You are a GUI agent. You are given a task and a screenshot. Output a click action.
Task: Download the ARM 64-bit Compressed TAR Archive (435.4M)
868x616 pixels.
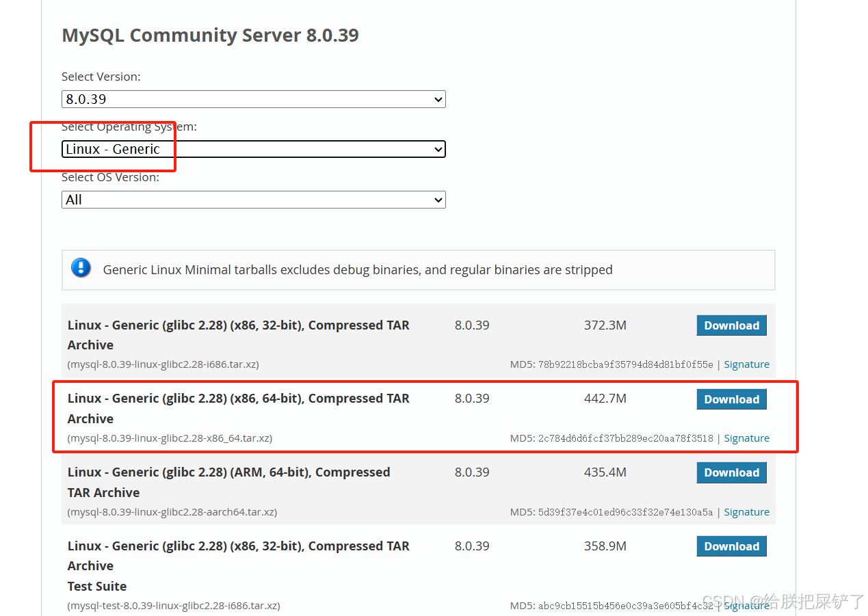click(x=731, y=472)
